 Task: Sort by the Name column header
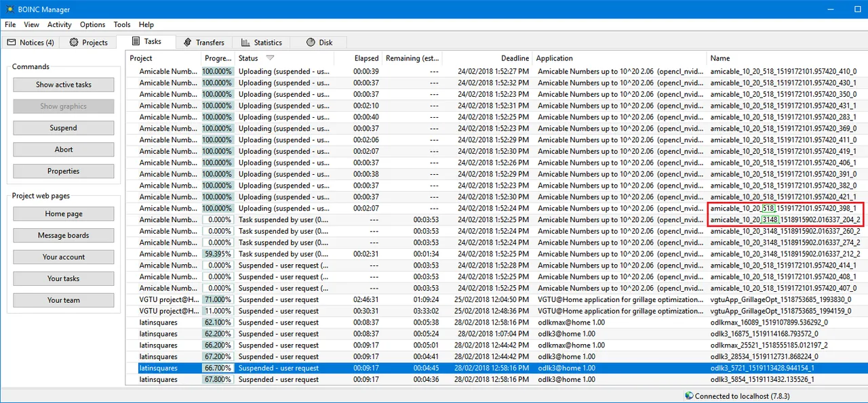pyautogui.click(x=787, y=58)
